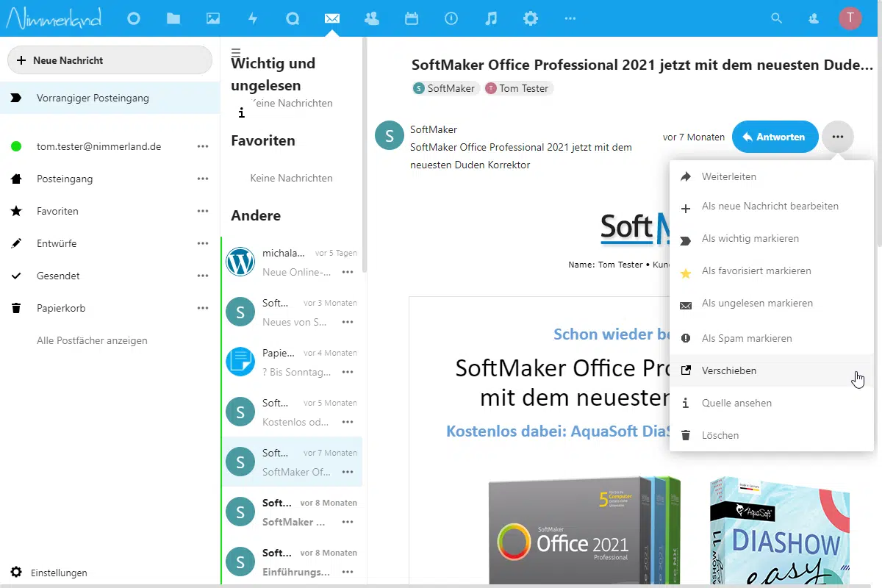Click the search magnifier icon

point(776,18)
